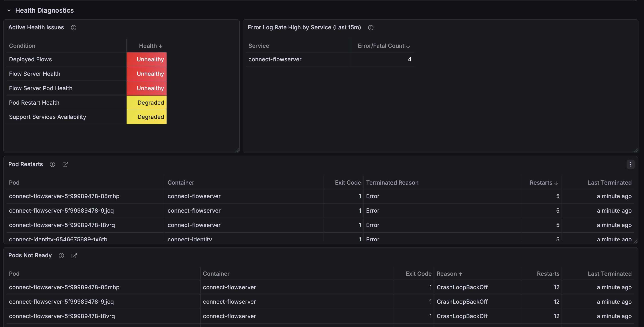This screenshot has width=644, height=327.
Task: Select 85mhp pod in the Pod Restarts table
Action: [64, 196]
